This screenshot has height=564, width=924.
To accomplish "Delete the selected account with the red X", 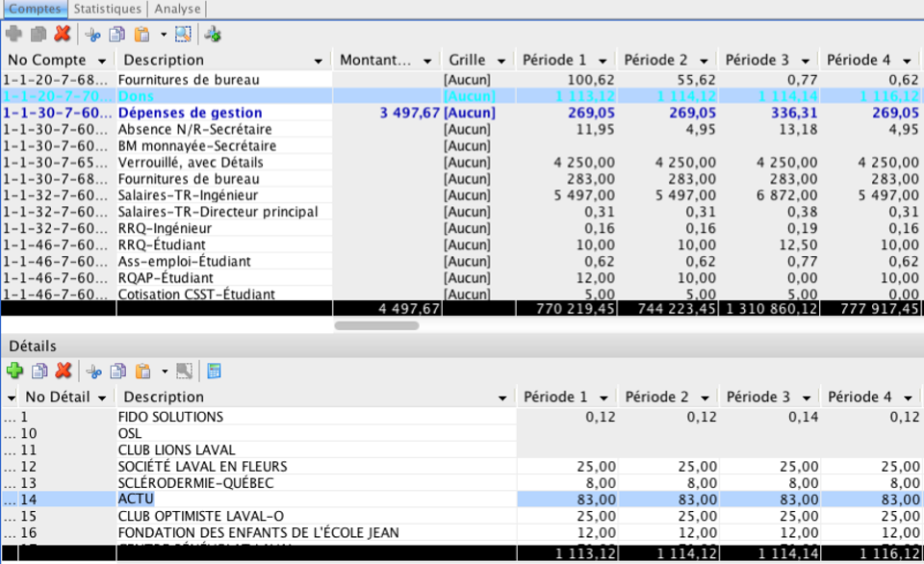I will 63,35.
